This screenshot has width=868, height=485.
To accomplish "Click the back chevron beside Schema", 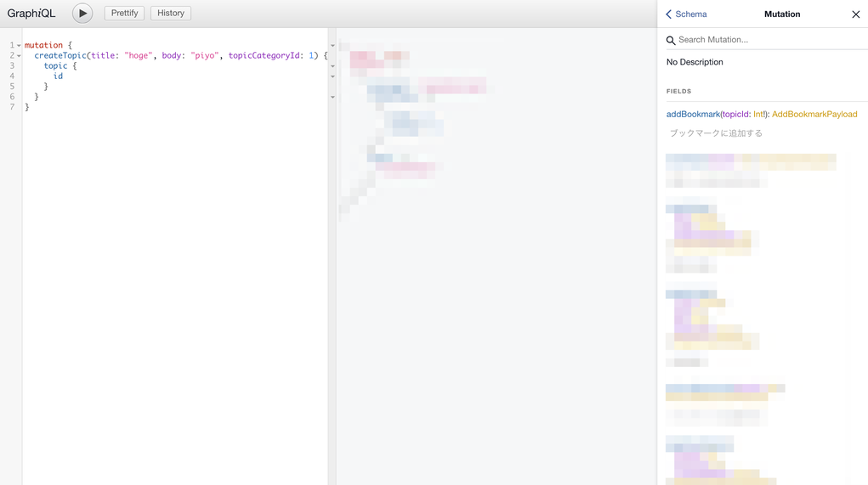I will coord(669,14).
